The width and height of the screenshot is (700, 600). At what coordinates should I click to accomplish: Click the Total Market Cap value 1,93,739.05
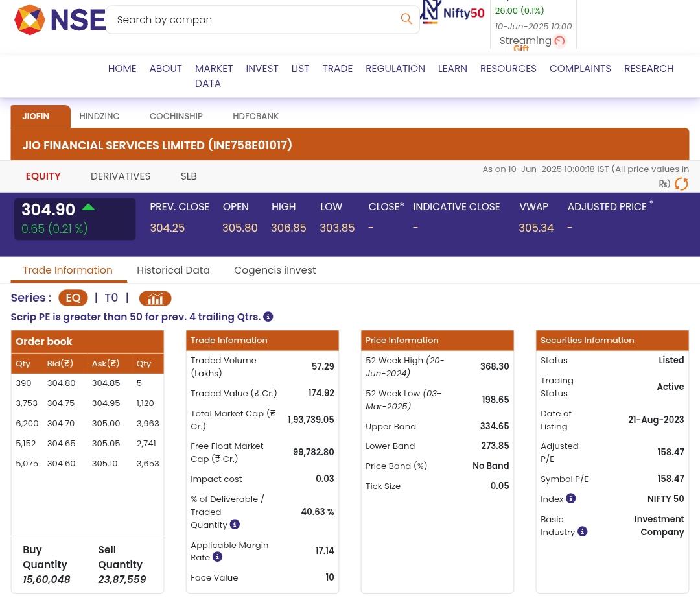(310, 420)
